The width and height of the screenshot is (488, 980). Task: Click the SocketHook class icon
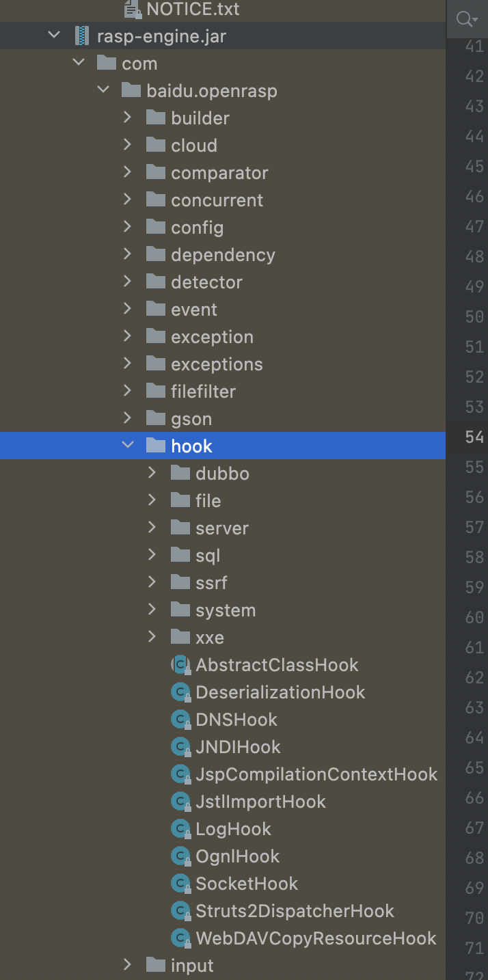pyautogui.click(x=180, y=884)
